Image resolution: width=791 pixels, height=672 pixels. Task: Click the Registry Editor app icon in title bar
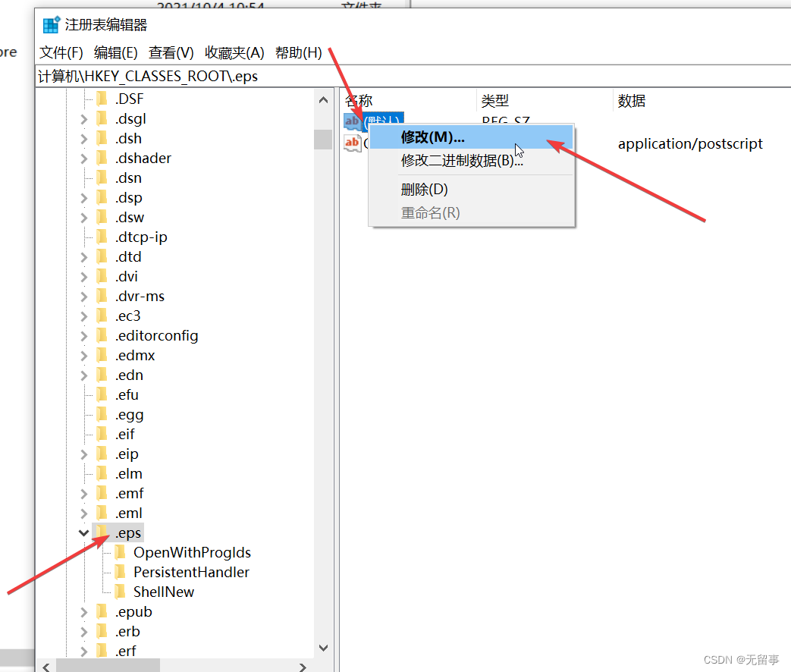tap(52, 25)
